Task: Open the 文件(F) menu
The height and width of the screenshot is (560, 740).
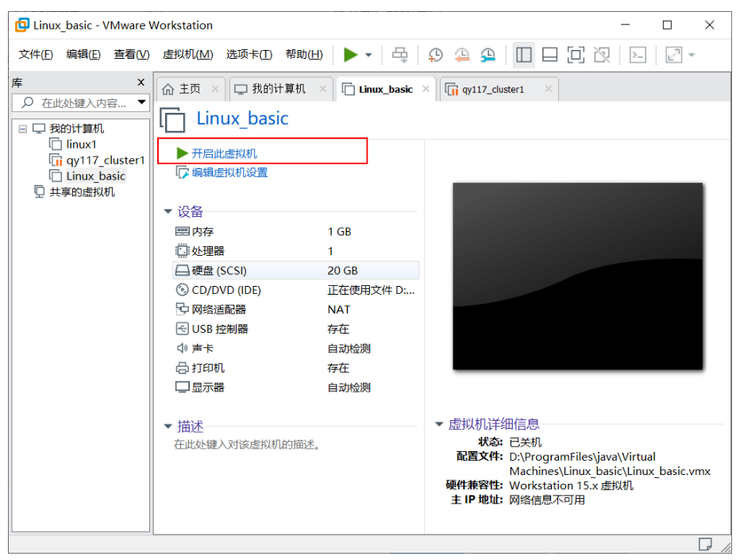Action: point(36,55)
